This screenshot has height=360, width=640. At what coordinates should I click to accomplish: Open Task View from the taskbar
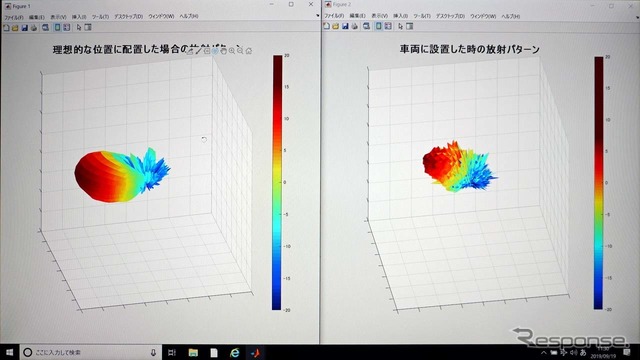pos(172,352)
